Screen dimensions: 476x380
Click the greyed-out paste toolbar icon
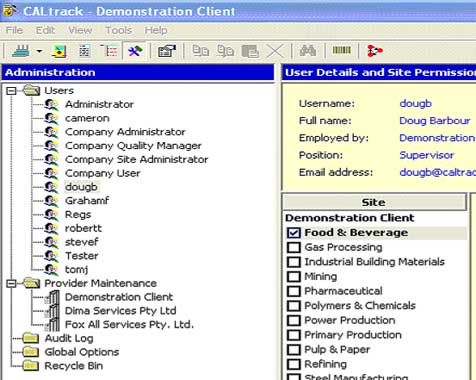(x=250, y=51)
